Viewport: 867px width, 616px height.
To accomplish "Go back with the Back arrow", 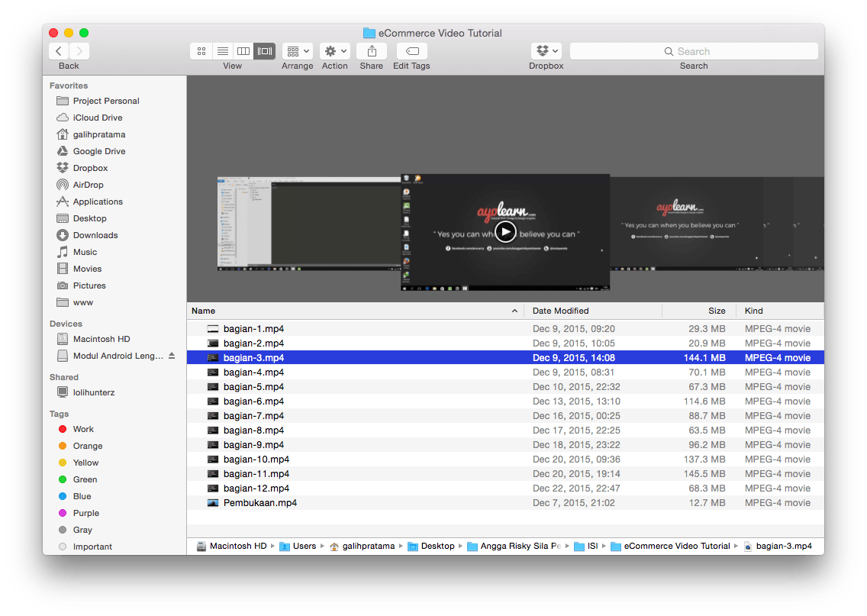I will pyautogui.click(x=59, y=51).
